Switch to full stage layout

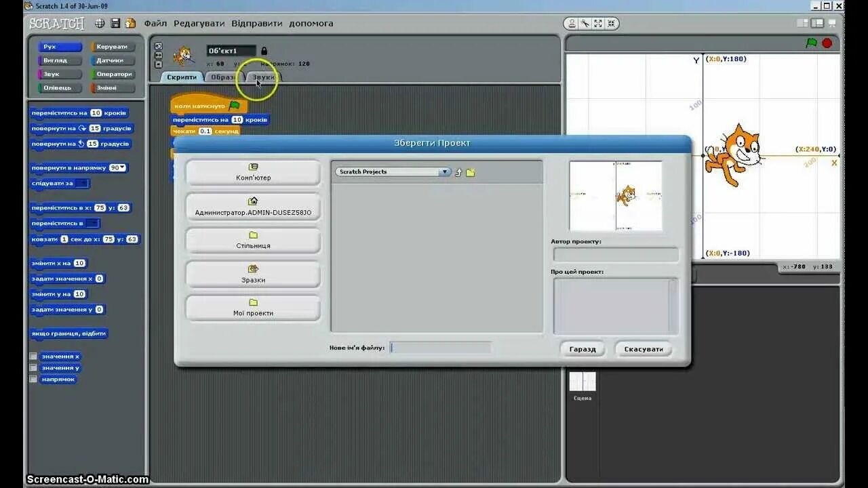[817, 23]
